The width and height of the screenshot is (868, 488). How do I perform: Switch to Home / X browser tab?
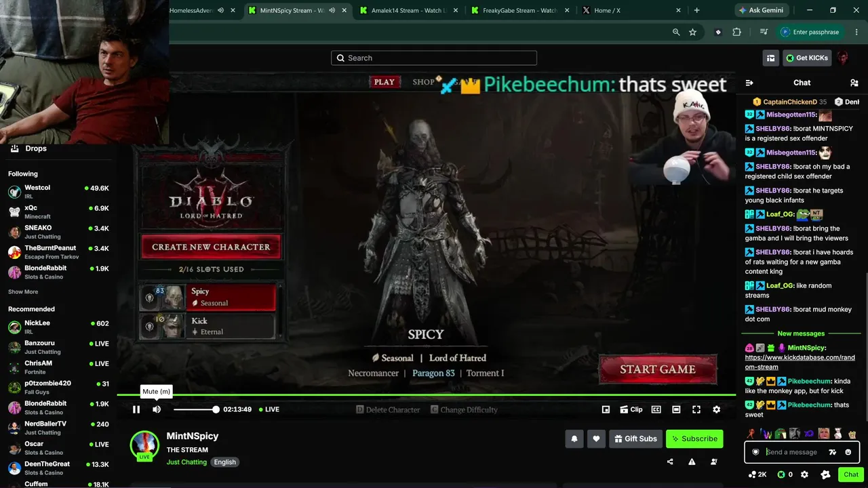tap(631, 10)
